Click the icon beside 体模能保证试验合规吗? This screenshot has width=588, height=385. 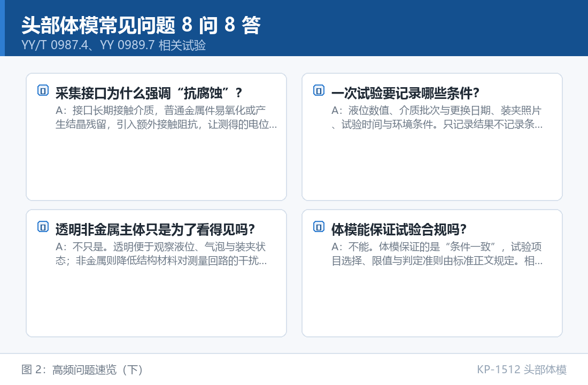(319, 227)
